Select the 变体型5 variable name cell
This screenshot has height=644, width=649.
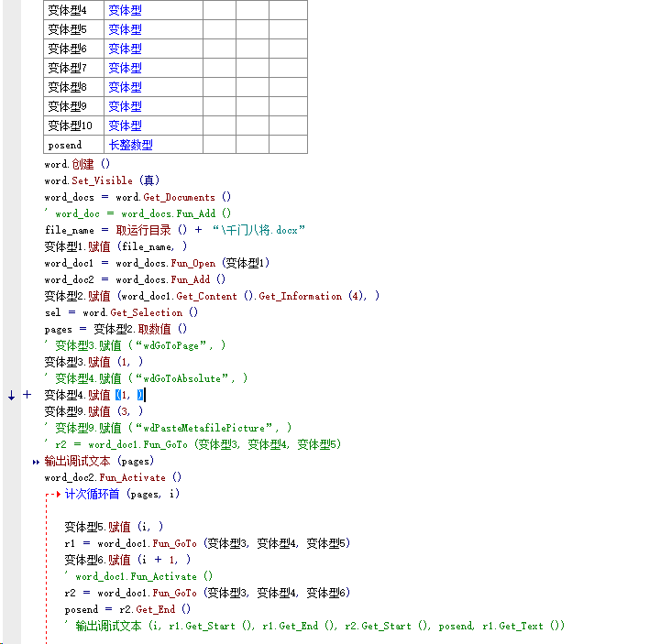(73, 29)
